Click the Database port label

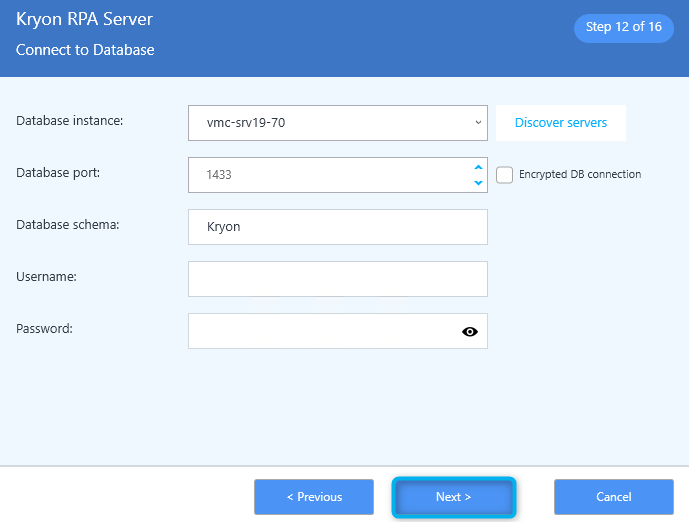[x=58, y=173]
